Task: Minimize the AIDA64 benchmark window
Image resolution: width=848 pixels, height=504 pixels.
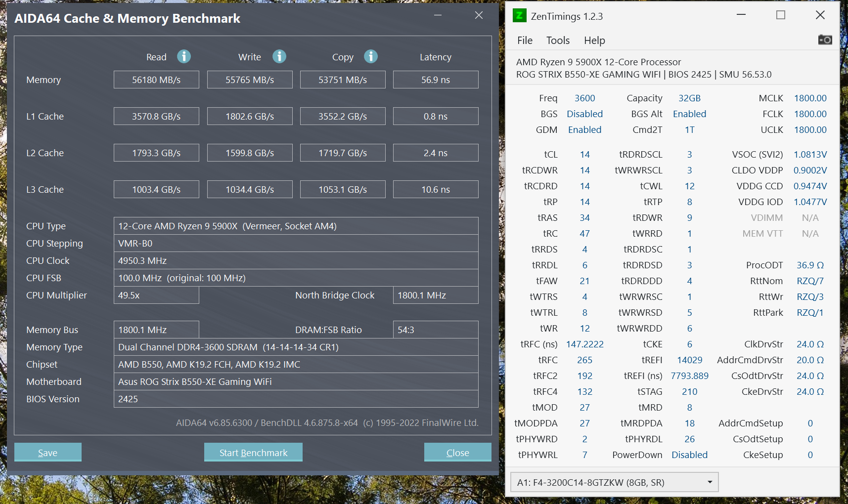Action: (438, 15)
